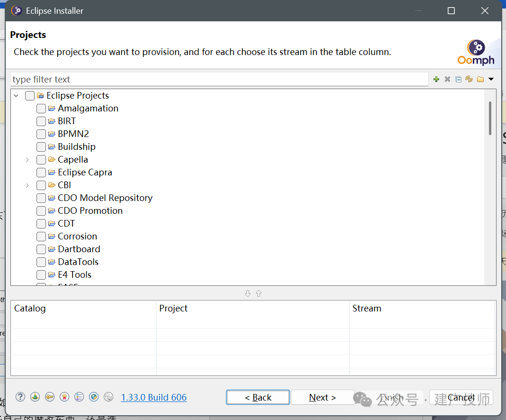
Task: Open the SSH2 key settings icon
Action: click(x=50, y=397)
